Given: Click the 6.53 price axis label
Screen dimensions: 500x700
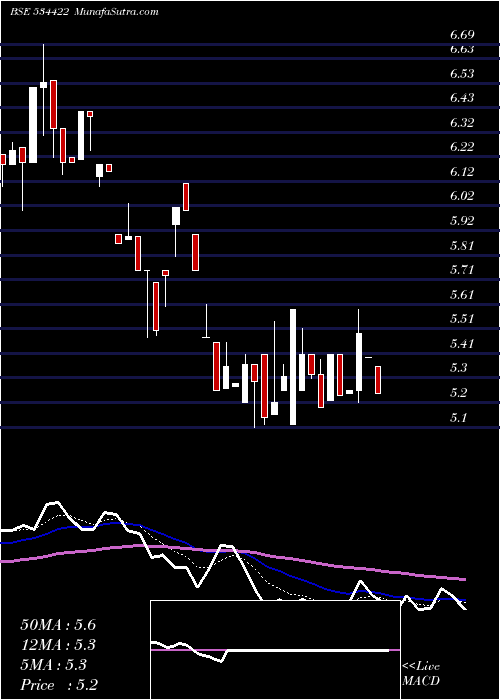Looking at the screenshot, I should pos(462,74).
